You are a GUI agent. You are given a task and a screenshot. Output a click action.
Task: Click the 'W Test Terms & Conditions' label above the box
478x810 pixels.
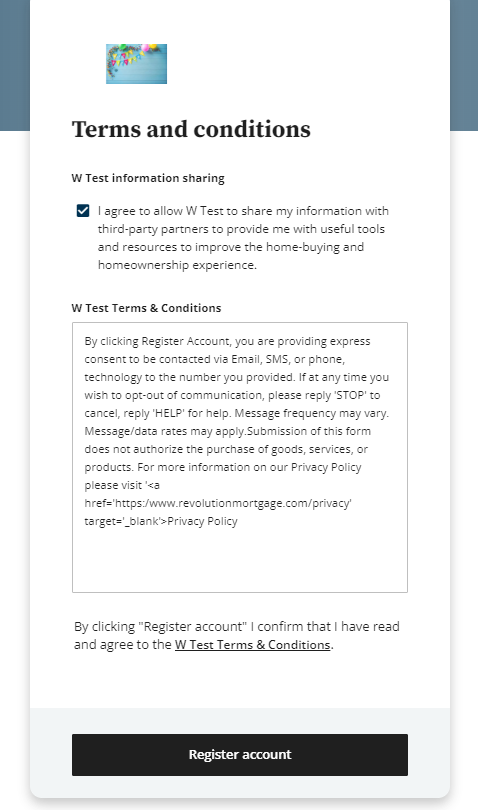[146, 308]
